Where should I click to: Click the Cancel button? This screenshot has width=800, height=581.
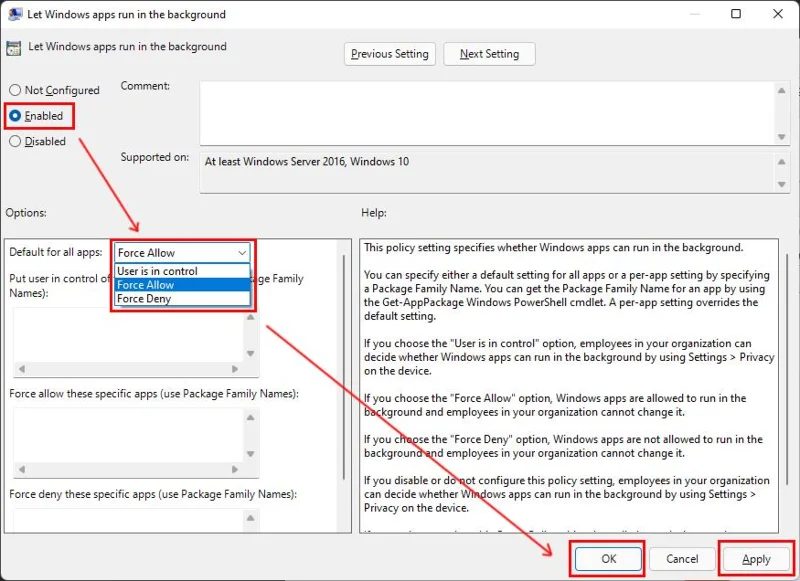(682, 559)
